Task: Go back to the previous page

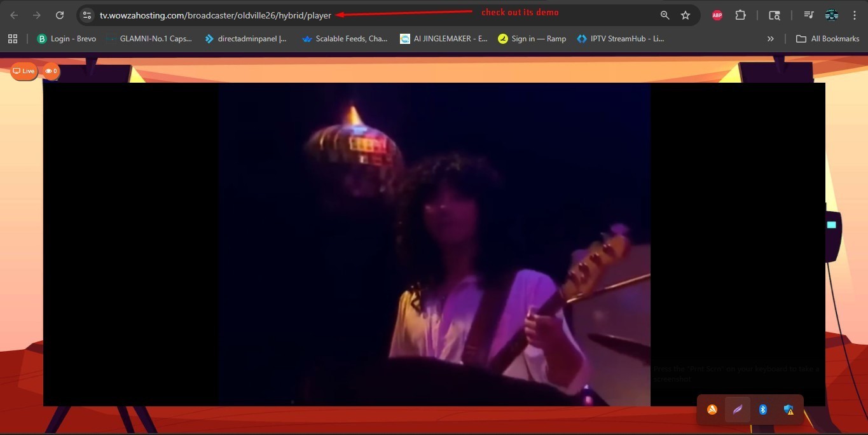Action: coord(14,15)
